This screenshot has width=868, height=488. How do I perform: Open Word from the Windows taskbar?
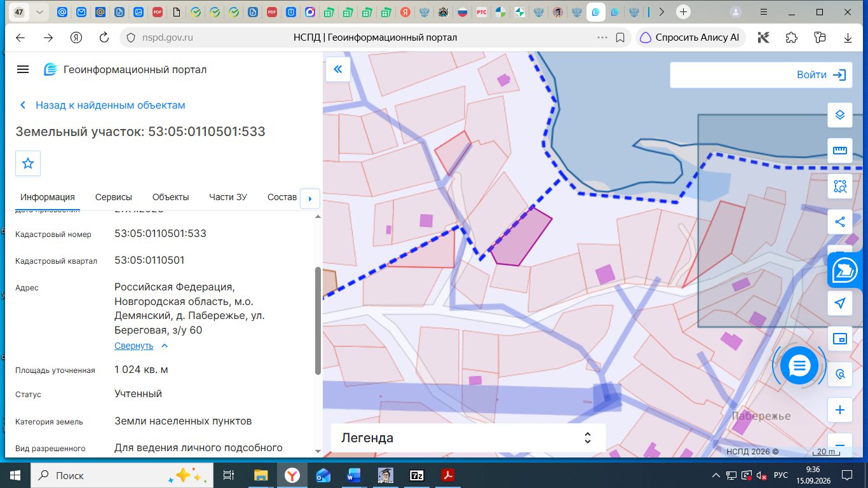pyautogui.click(x=354, y=475)
